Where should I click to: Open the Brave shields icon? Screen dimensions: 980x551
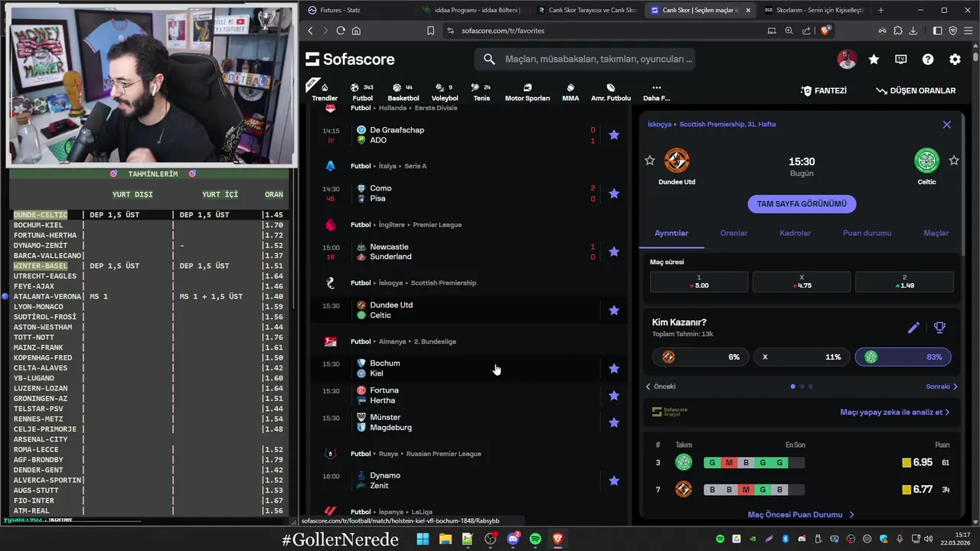(x=825, y=31)
